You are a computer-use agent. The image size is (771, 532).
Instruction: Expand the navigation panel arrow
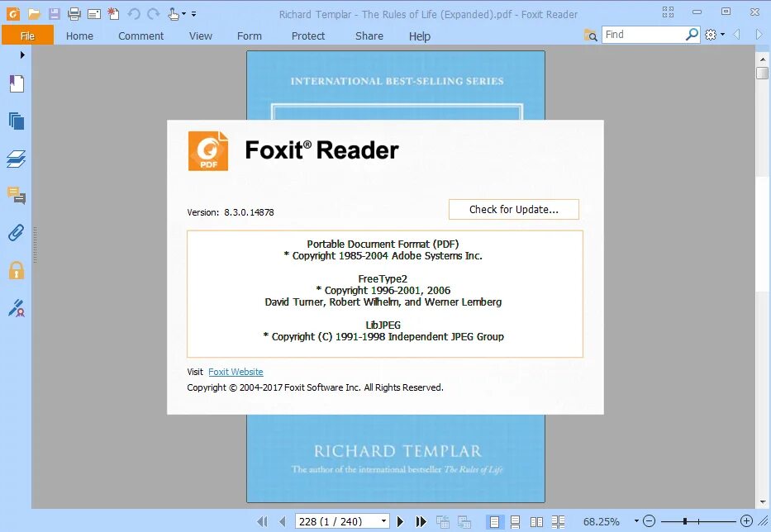22,55
